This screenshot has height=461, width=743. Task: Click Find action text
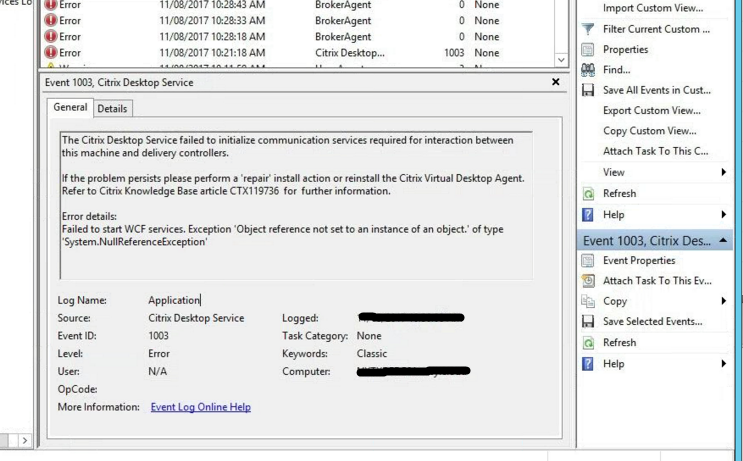(616, 70)
